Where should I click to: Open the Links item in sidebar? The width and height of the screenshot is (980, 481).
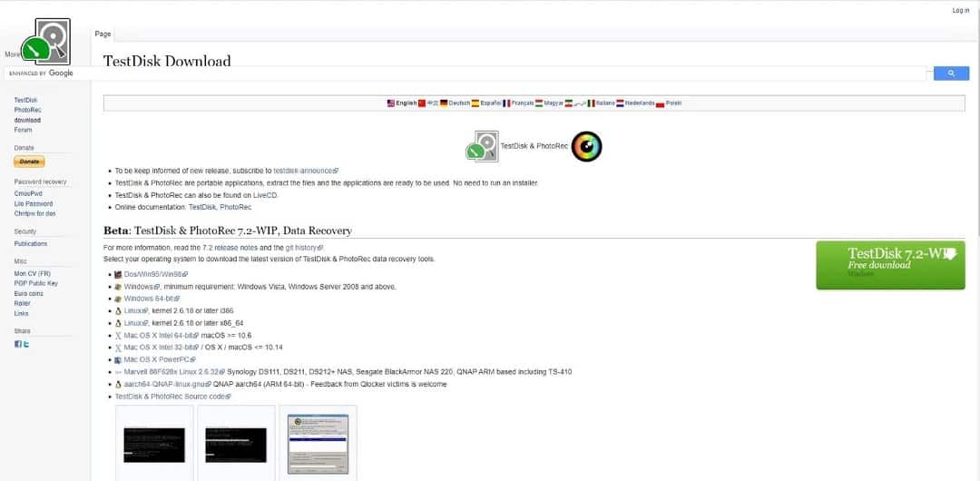pos(21,313)
